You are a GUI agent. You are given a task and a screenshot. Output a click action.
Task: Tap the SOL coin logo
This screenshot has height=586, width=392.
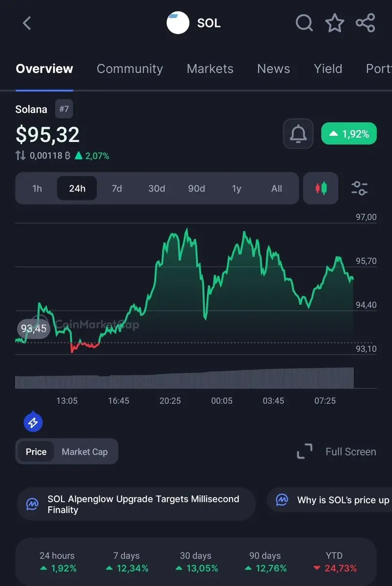[x=178, y=23]
